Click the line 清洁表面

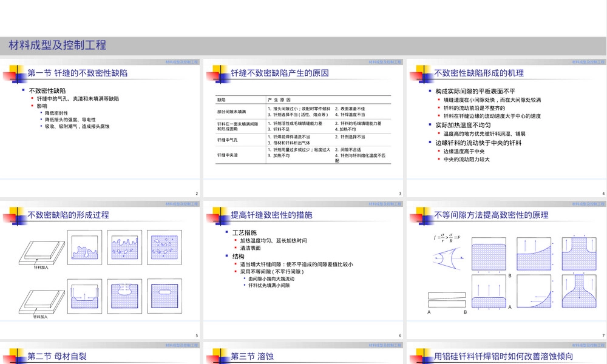point(250,248)
